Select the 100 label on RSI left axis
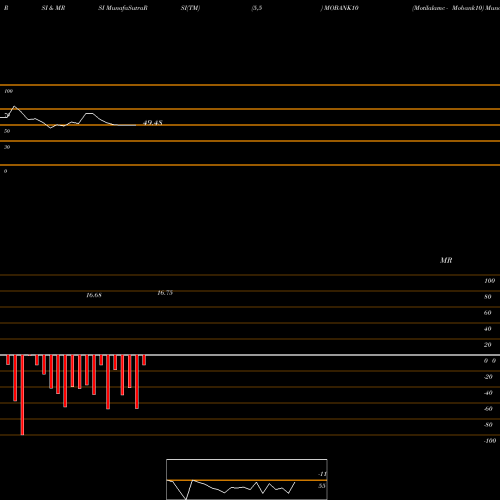Screen dimensions: 500x500 9,91
